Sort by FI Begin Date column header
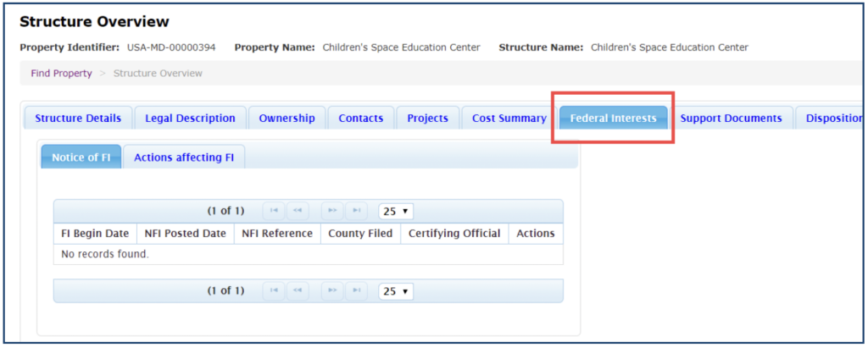This screenshot has height=348, width=868. coord(95,234)
